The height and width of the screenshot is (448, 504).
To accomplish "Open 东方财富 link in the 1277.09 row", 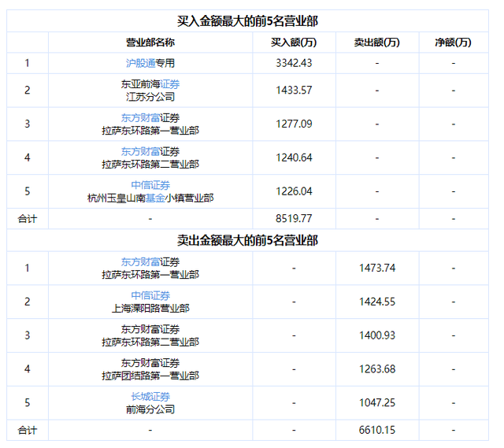I will pyautogui.click(x=140, y=118).
